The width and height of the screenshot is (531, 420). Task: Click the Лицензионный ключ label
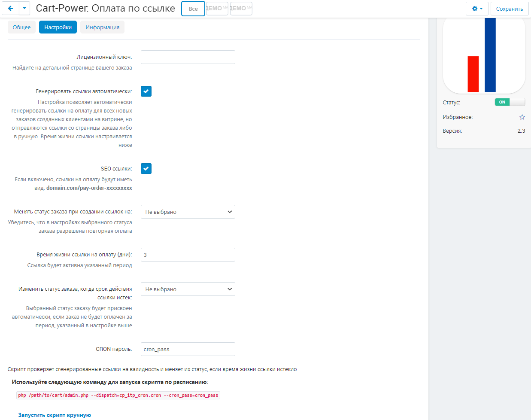coord(104,57)
